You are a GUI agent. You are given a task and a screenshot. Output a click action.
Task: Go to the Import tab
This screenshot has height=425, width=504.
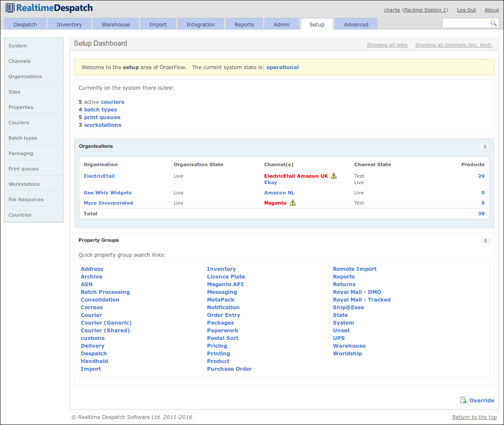[158, 24]
